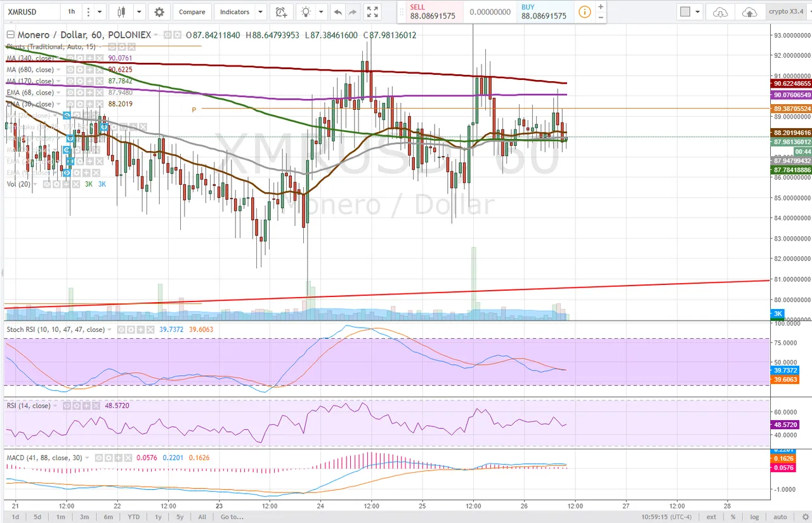Image resolution: width=812 pixels, height=523 pixels.
Task: Select the YTD date range
Action: (x=133, y=517)
